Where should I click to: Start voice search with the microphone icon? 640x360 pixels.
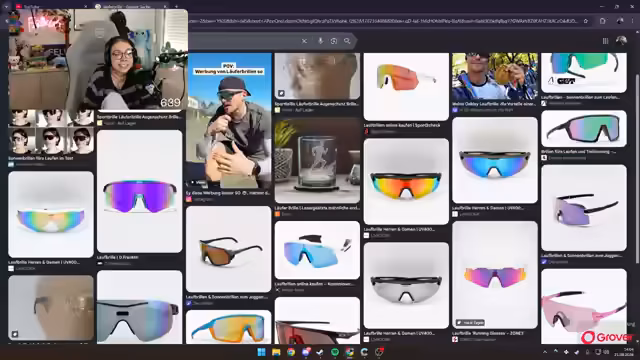click(x=320, y=41)
